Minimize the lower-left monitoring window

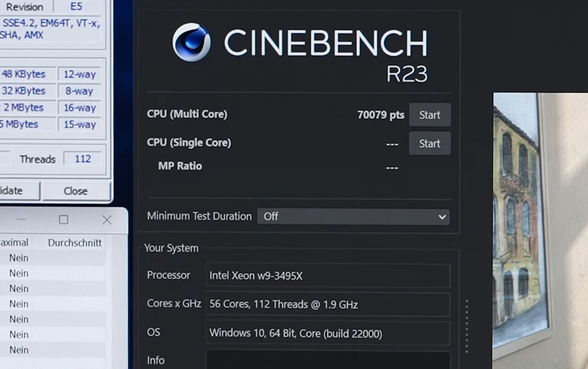coord(21,219)
